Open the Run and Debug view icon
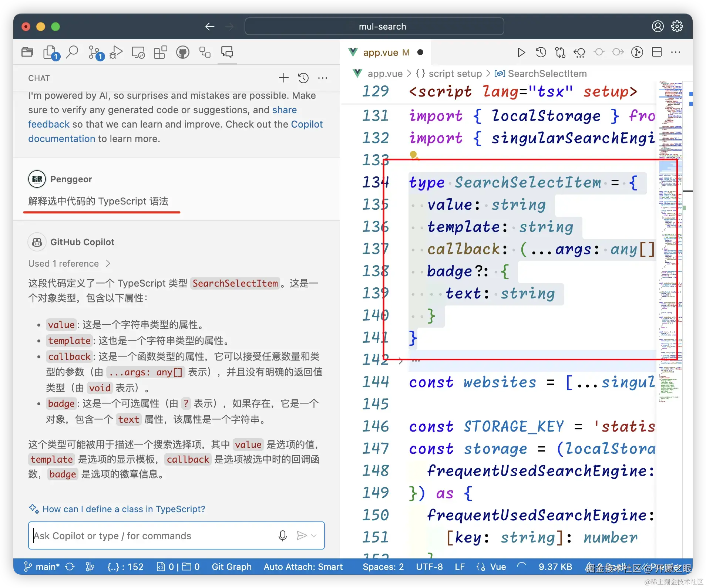 coord(116,53)
